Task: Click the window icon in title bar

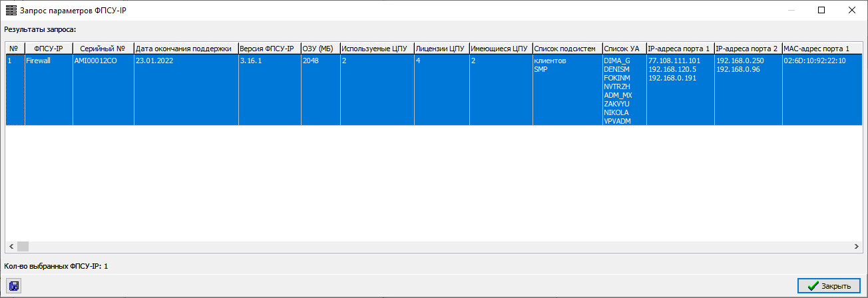Action: 11,10
